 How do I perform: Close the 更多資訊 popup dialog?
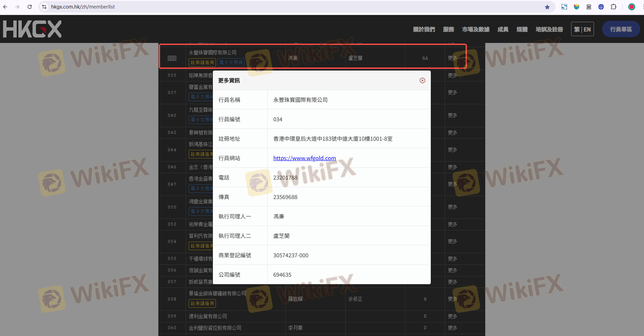tap(422, 80)
